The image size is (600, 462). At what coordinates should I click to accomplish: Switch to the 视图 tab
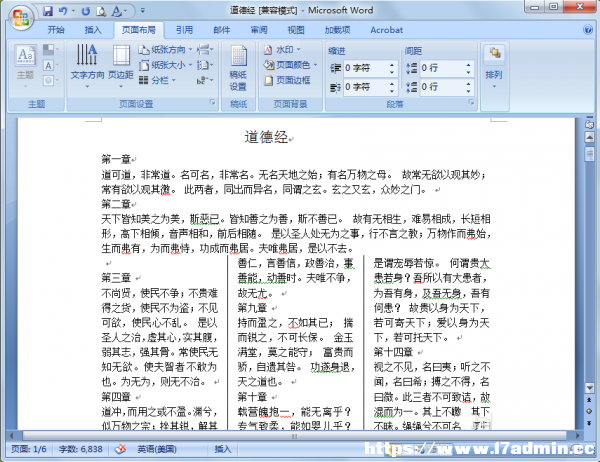(x=296, y=30)
